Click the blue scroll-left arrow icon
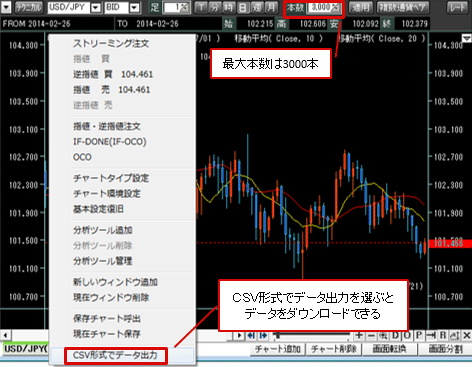Image resolution: width=472 pixels, height=367 pixels. 251,335
